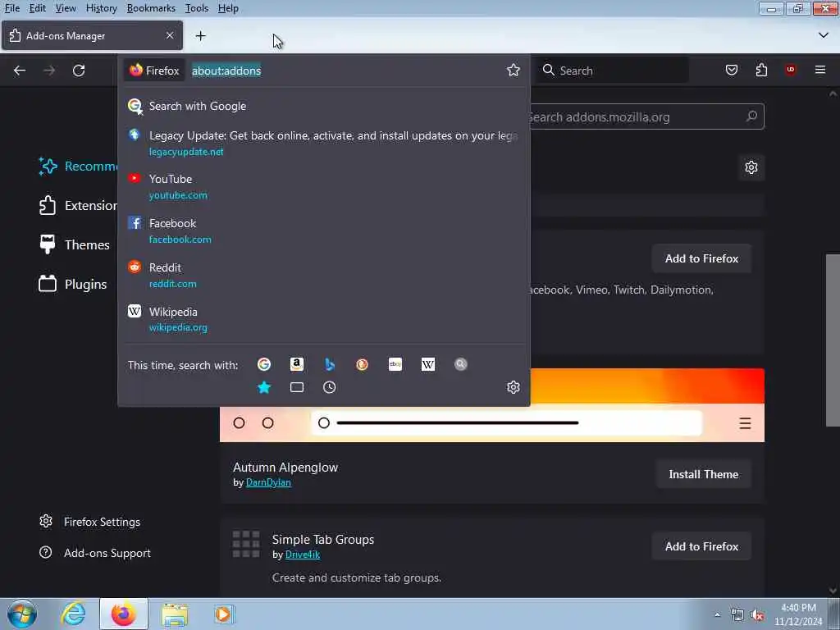Viewport: 840px width, 630px height.
Task: Close the Add-ons Manager tab
Action: point(170,35)
